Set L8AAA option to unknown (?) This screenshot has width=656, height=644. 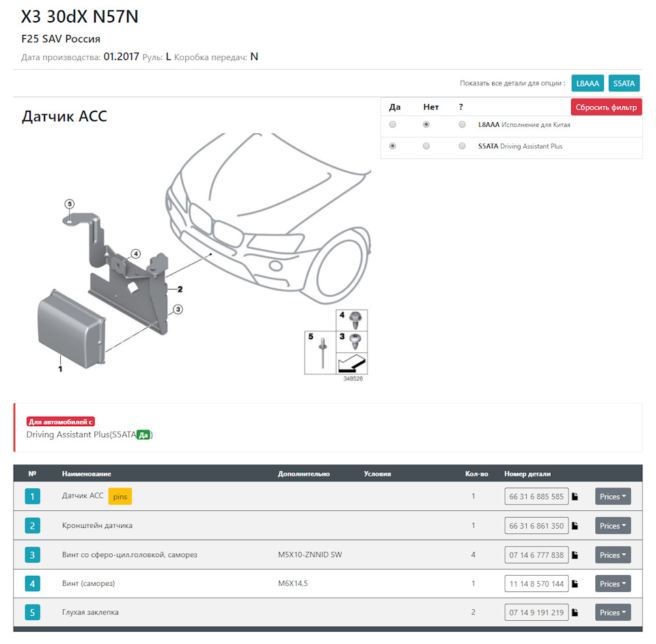point(462,124)
